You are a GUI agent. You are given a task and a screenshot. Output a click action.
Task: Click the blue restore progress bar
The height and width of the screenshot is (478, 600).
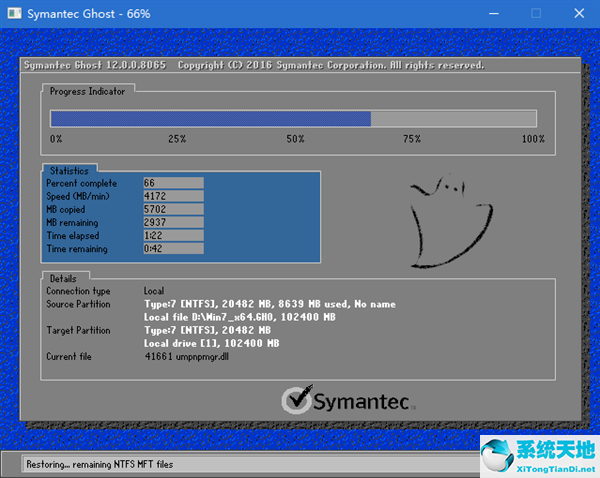[x=210, y=118]
